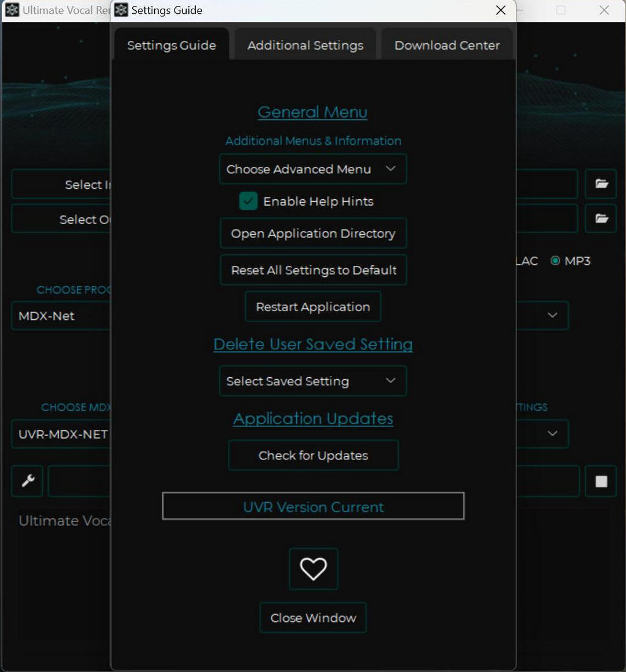Click the Settings Guide window logo icon
Image resolution: width=626 pixels, height=672 pixels.
(121, 10)
